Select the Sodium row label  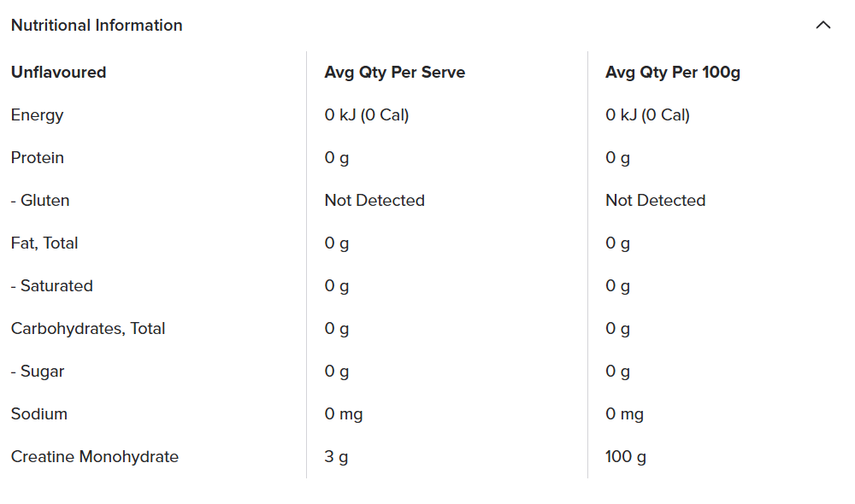tap(38, 414)
